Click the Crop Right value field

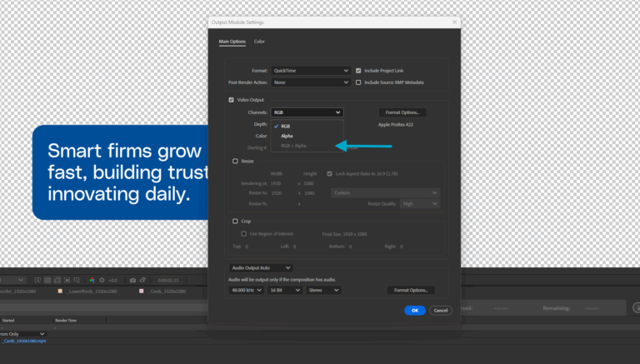coord(401,247)
